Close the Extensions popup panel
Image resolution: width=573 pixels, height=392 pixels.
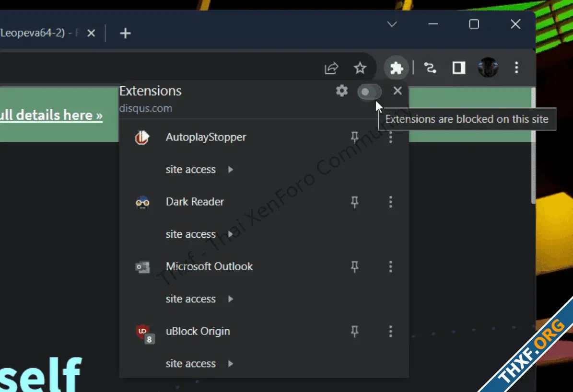398,91
